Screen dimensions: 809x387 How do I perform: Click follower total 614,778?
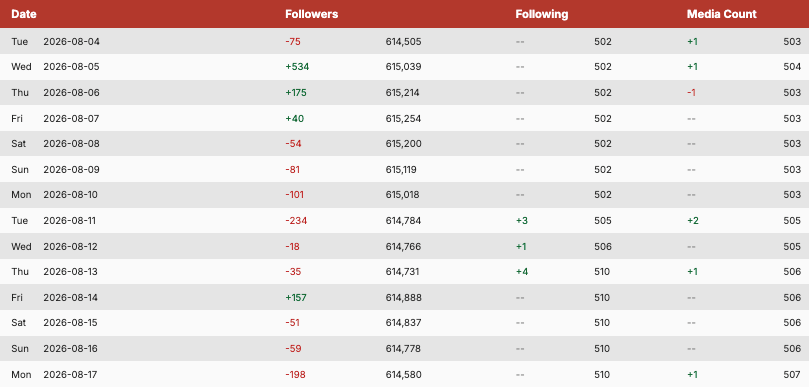[403, 349]
